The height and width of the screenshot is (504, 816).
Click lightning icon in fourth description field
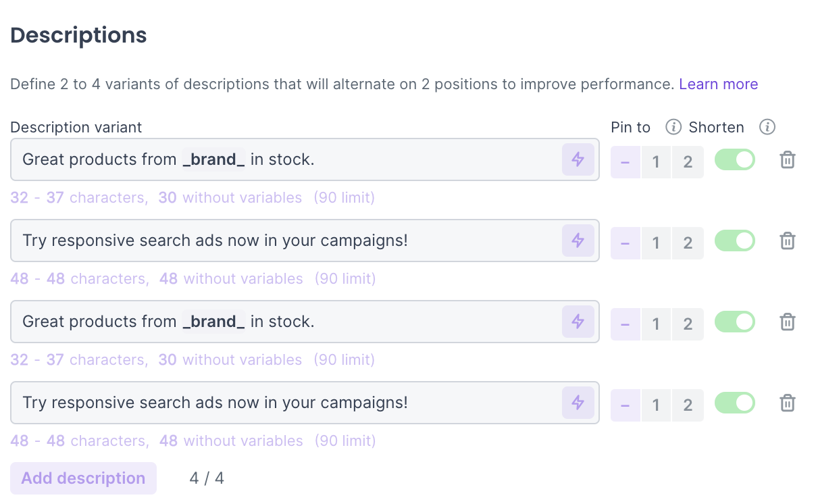[578, 403]
